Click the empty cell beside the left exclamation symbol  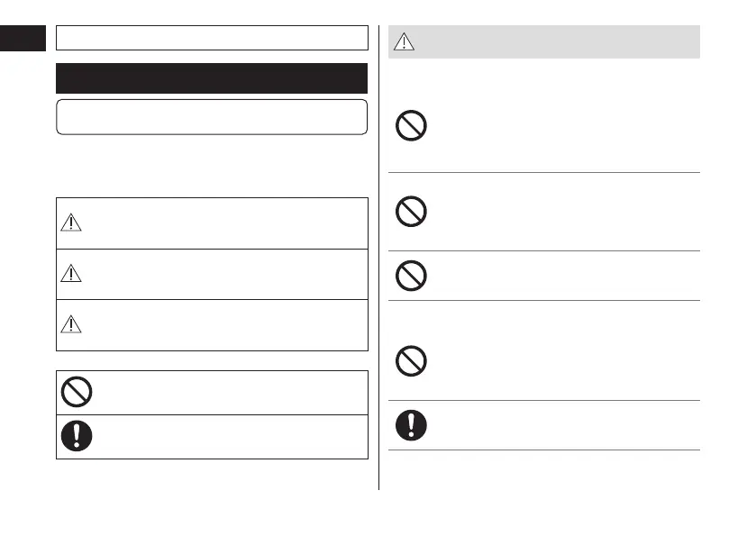click(x=230, y=436)
